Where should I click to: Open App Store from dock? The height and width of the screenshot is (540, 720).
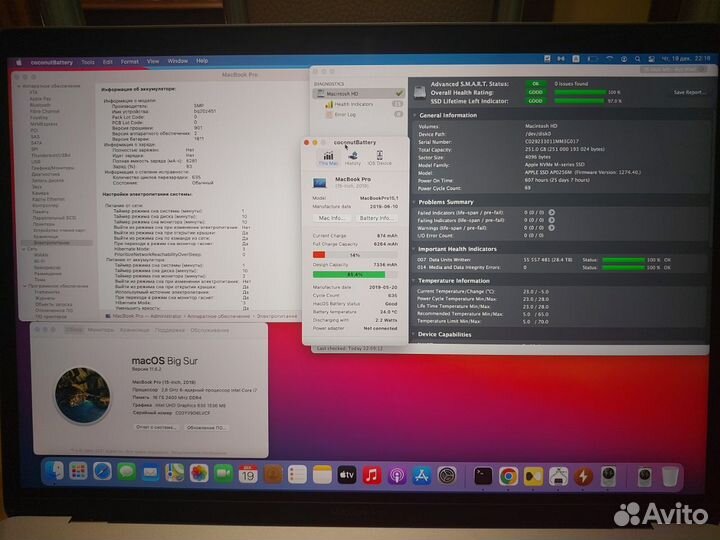coord(422,476)
